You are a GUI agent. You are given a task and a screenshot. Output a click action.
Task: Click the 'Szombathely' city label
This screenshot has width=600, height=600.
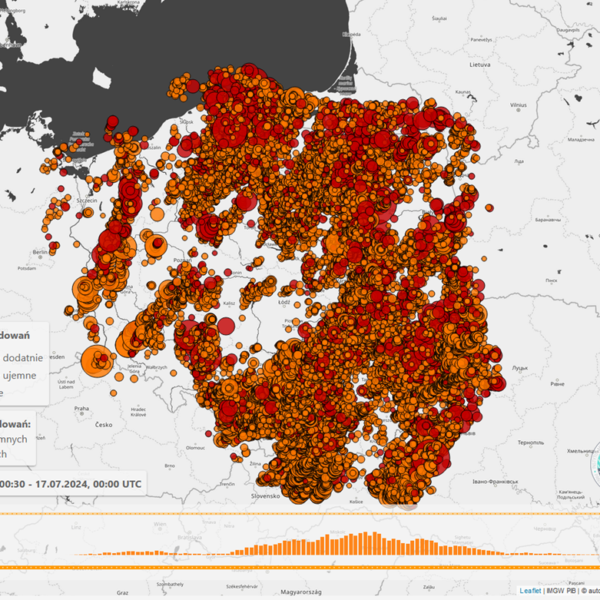[x=170, y=584]
